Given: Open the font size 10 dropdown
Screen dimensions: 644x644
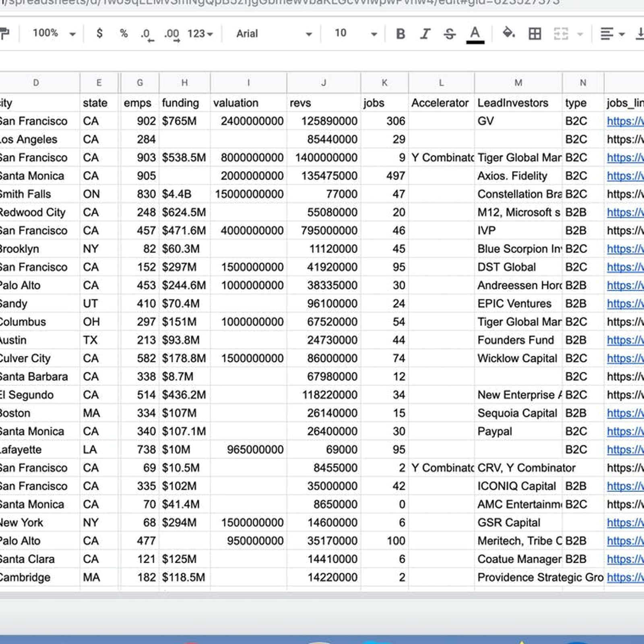Looking at the screenshot, I should tap(356, 33).
